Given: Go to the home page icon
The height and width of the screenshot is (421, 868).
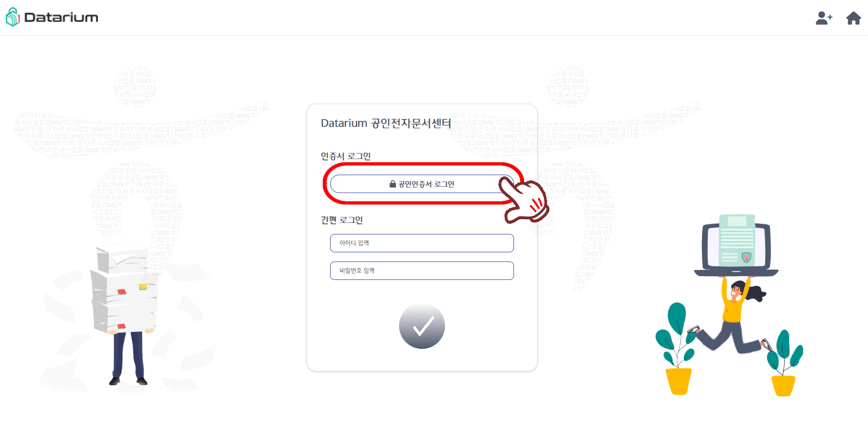Looking at the screenshot, I should point(853,18).
